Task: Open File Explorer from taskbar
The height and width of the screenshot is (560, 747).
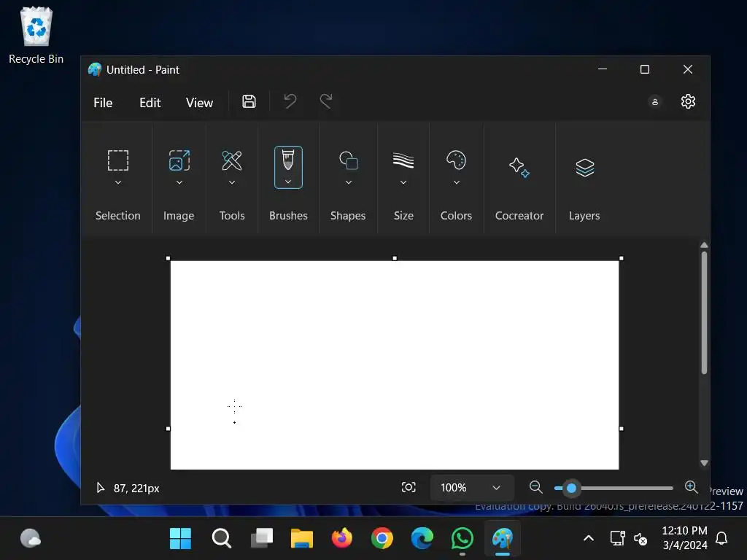Action: pos(301,539)
